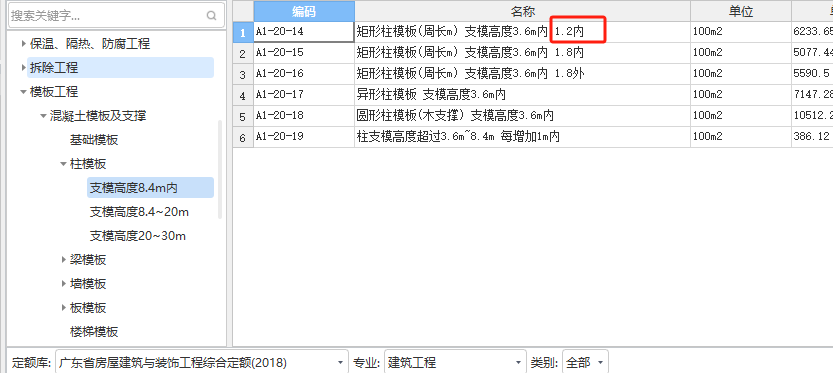Select 保温、隔热、防腐工程 in the tree
Image resolution: width=833 pixels, height=373 pixels.
90,44
